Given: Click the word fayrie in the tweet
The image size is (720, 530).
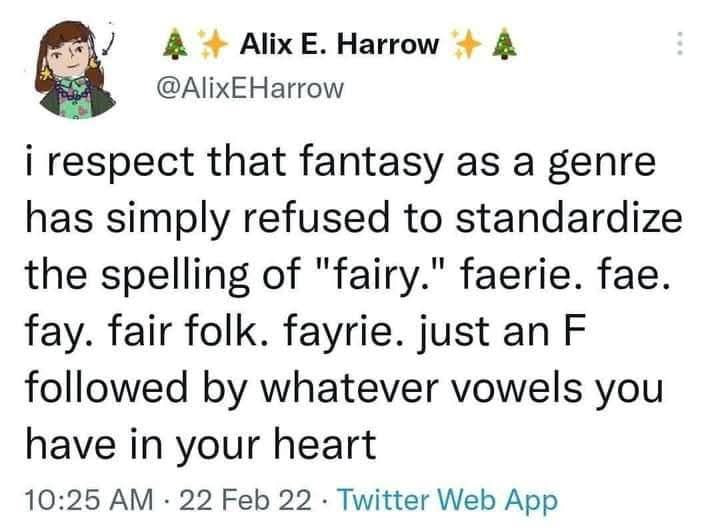Looking at the screenshot, I should (x=345, y=333).
